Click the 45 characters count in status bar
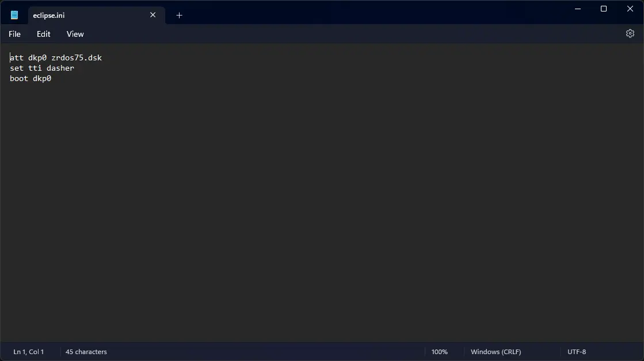This screenshot has height=361, width=644. (x=86, y=352)
